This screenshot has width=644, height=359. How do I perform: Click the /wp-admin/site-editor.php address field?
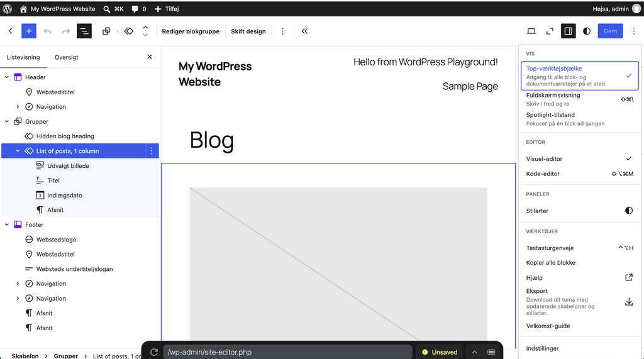[287, 352]
